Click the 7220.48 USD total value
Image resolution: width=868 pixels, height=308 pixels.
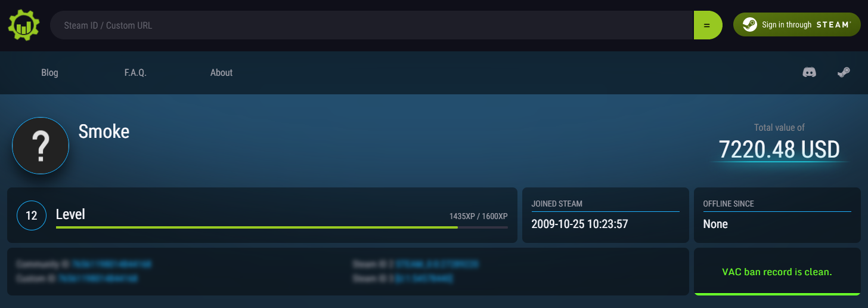coord(779,149)
